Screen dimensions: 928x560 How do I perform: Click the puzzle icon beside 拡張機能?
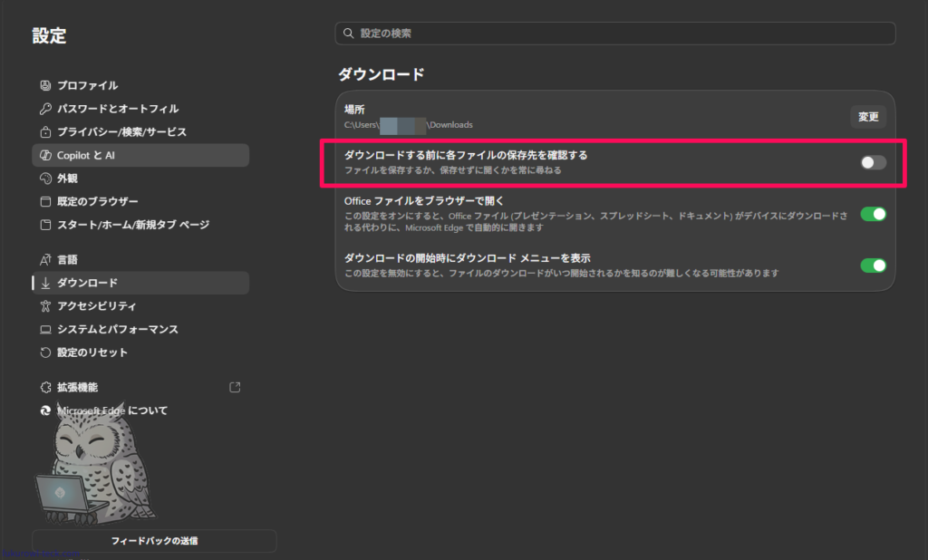(45, 387)
